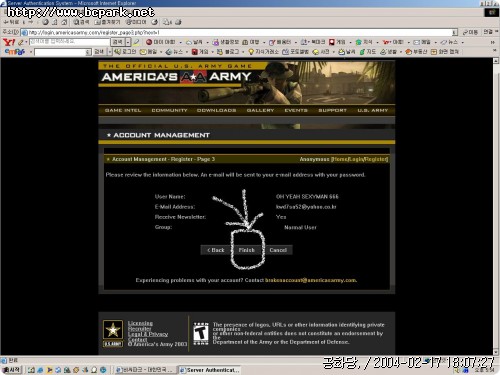Expand Empas toolbar overflow chevron

(x=495, y=51)
